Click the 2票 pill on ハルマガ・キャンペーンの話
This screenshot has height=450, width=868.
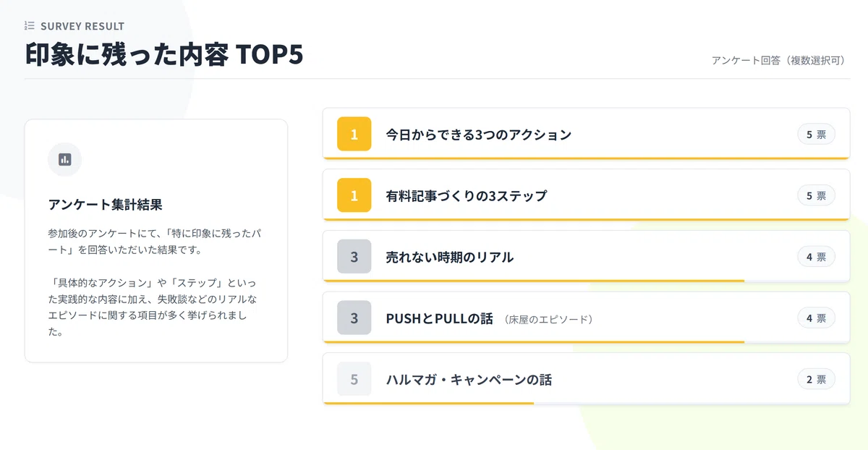(x=817, y=379)
